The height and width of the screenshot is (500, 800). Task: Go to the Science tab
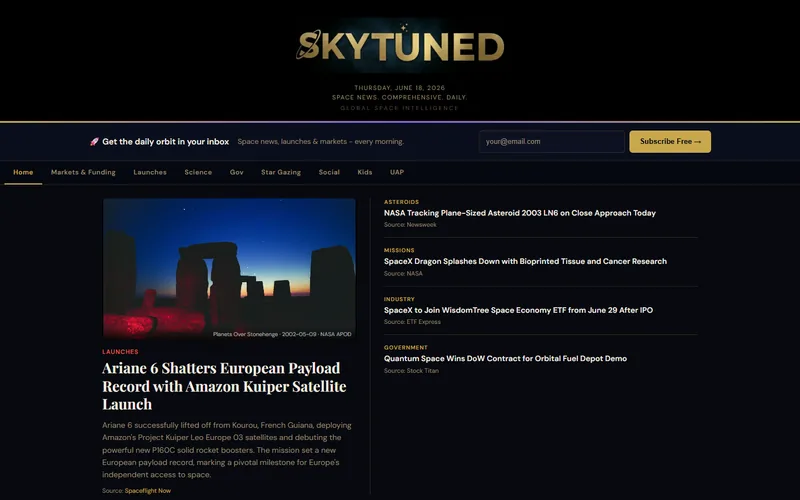pos(198,172)
